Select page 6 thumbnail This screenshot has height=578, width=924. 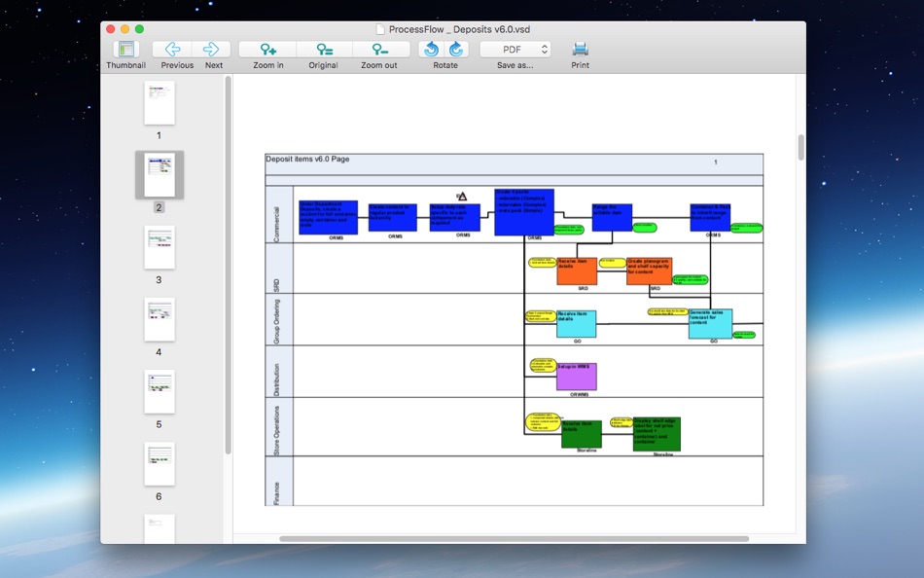coord(160,463)
